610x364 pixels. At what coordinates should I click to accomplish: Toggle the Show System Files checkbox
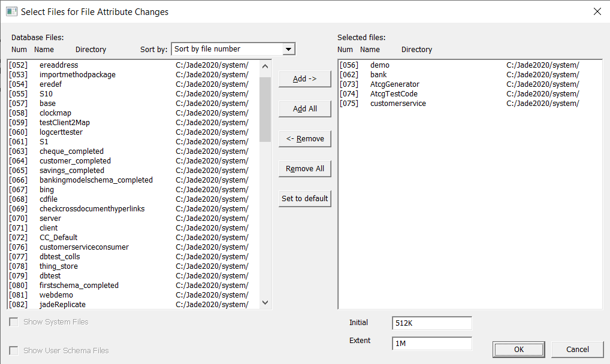pyautogui.click(x=14, y=322)
